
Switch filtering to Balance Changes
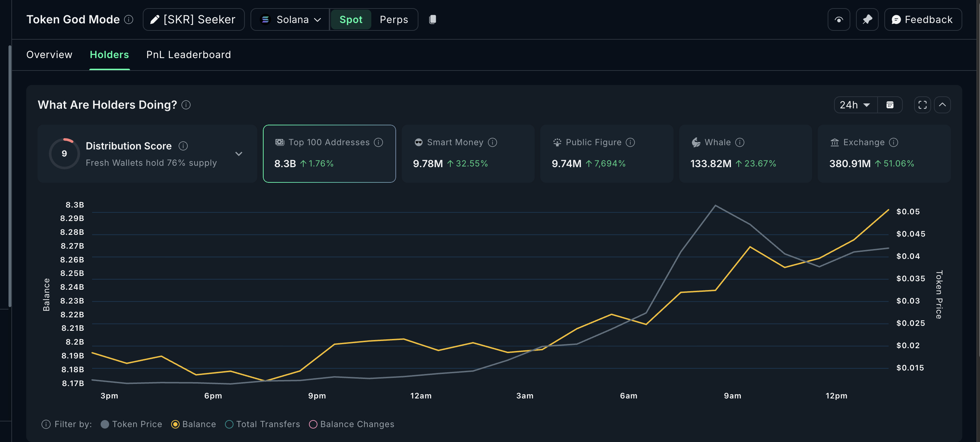click(313, 424)
